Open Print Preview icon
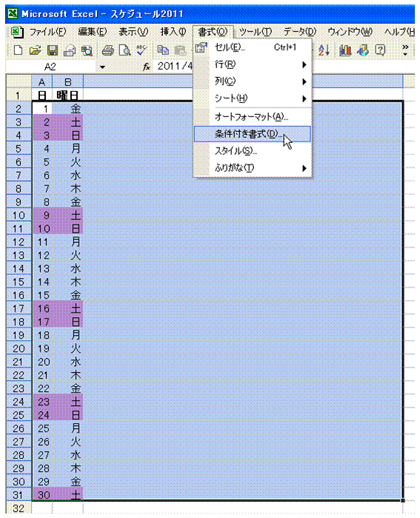 (x=124, y=50)
